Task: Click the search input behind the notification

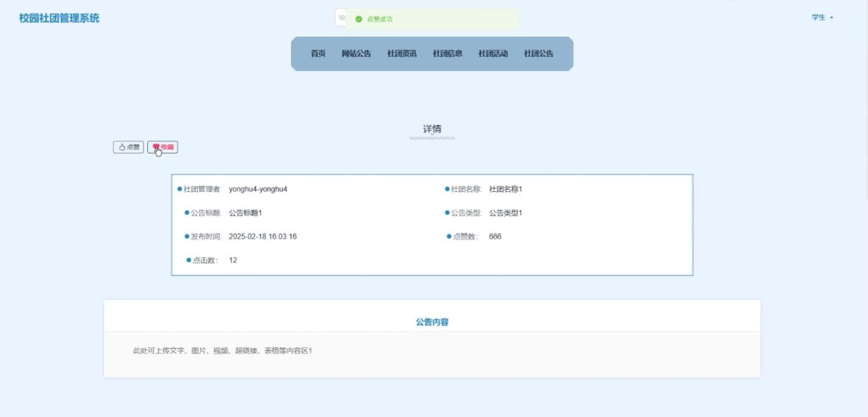Action: (341, 18)
